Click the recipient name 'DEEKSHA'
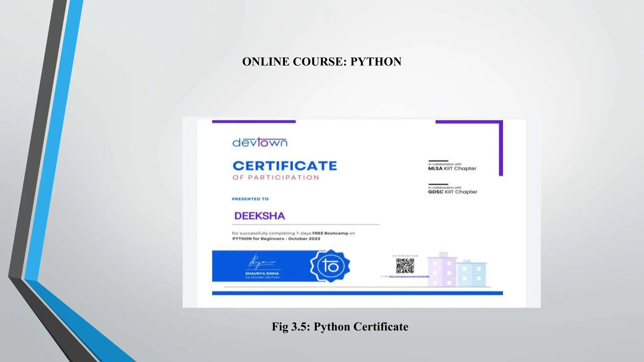 pyautogui.click(x=260, y=216)
